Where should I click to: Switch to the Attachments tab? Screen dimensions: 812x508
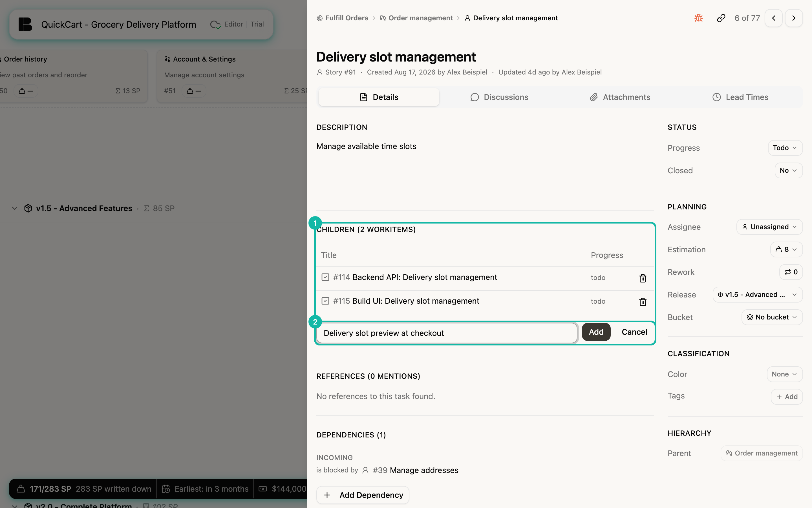point(620,97)
